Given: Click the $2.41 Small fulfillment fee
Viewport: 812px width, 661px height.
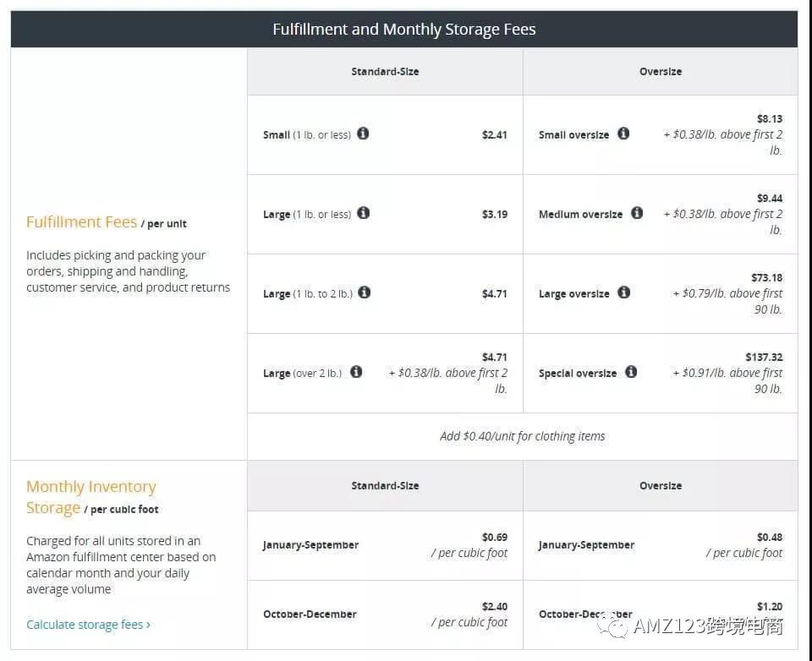Looking at the screenshot, I should point(495,134).
